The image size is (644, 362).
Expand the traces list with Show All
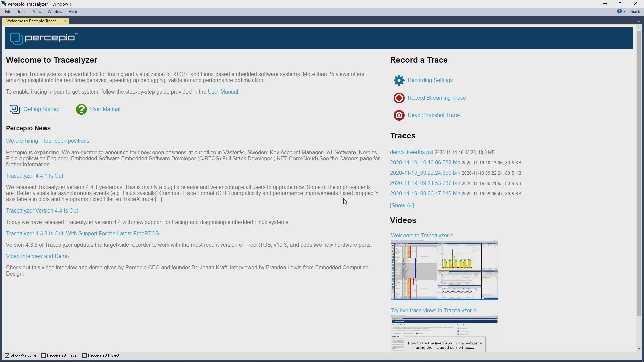click(402, 206)
